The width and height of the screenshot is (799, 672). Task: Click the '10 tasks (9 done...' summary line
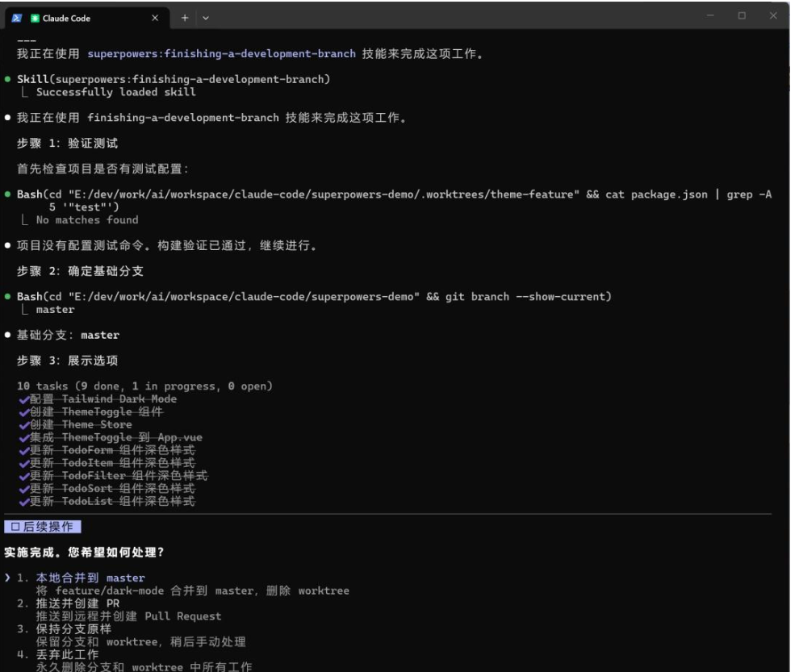coord(144,386)
